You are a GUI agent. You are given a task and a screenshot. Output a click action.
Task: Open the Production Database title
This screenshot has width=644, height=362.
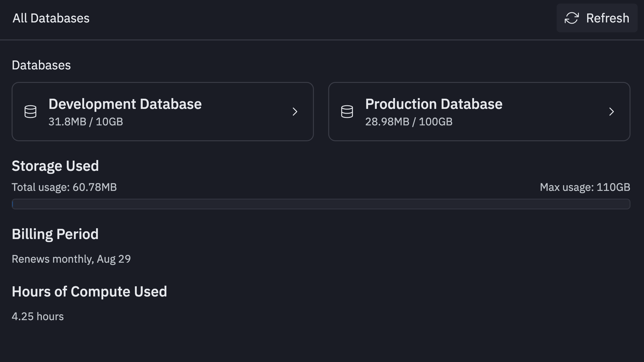tap(434, 104)
